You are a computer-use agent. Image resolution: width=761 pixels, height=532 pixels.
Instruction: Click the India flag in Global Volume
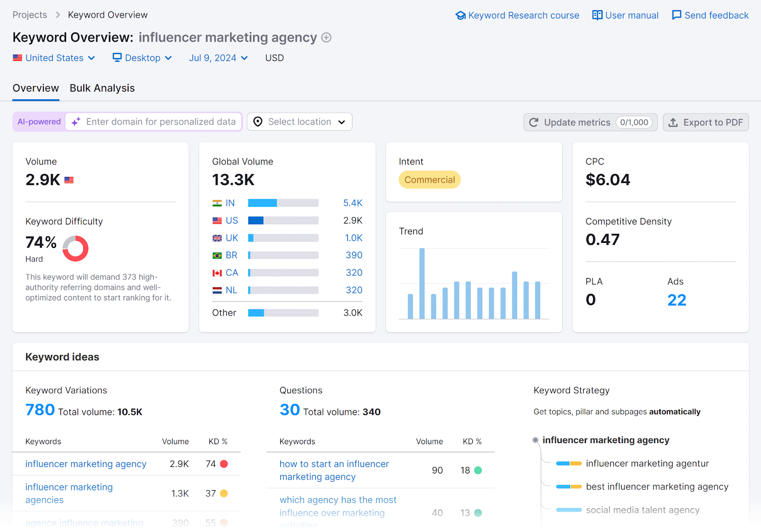pos(217,203)
